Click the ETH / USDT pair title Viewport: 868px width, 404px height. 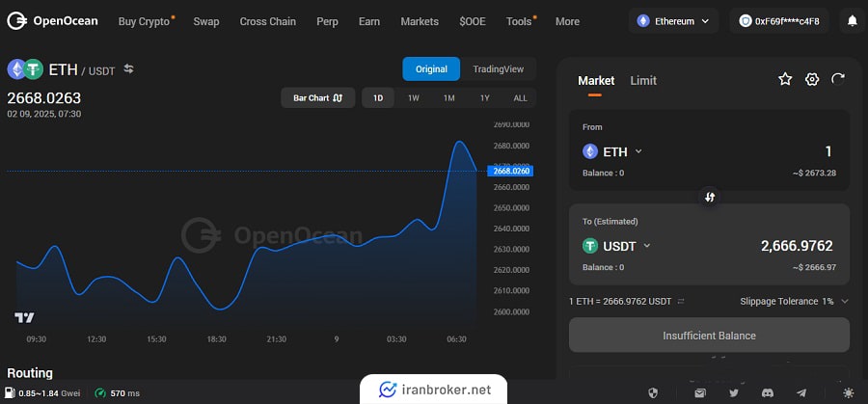82,69
